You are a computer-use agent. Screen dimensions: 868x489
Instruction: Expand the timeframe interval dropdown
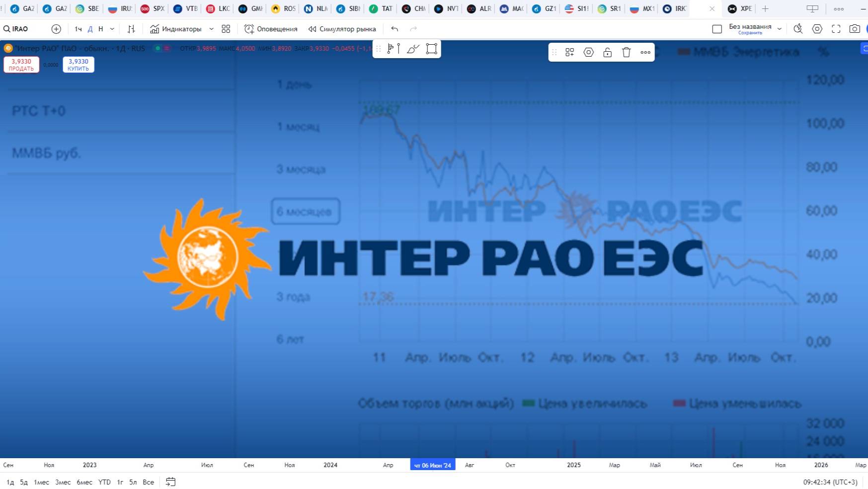pos(112,29)
